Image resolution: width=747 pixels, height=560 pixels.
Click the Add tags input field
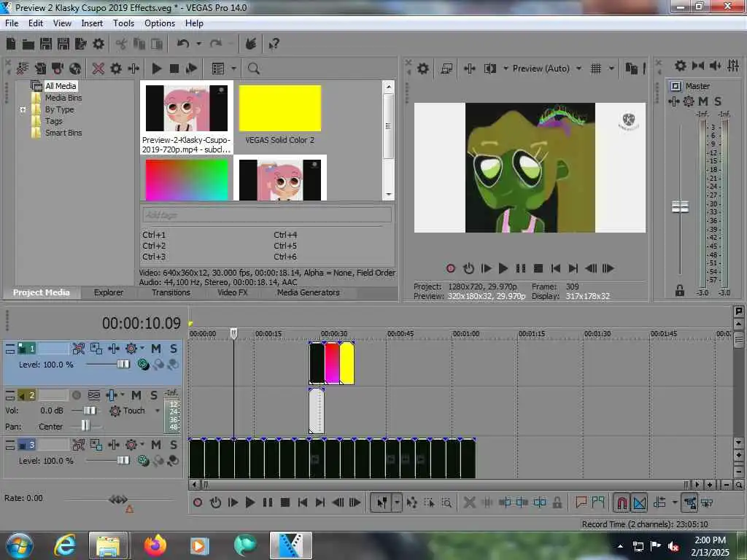[x=267, y=215]
